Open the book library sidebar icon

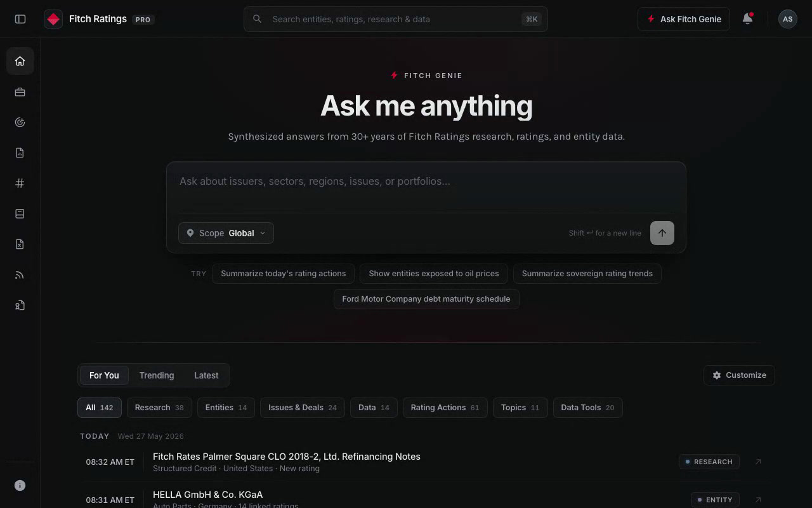tap(20, 214)
